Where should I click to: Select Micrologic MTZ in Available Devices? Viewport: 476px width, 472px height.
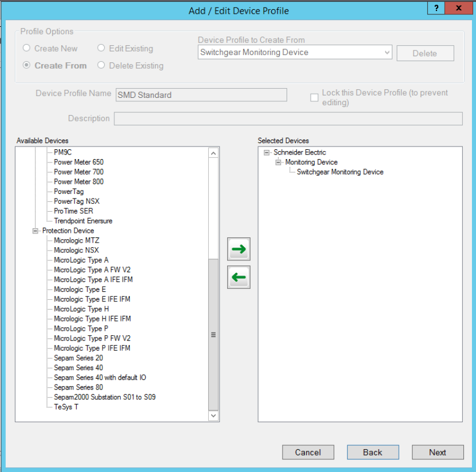76,240
